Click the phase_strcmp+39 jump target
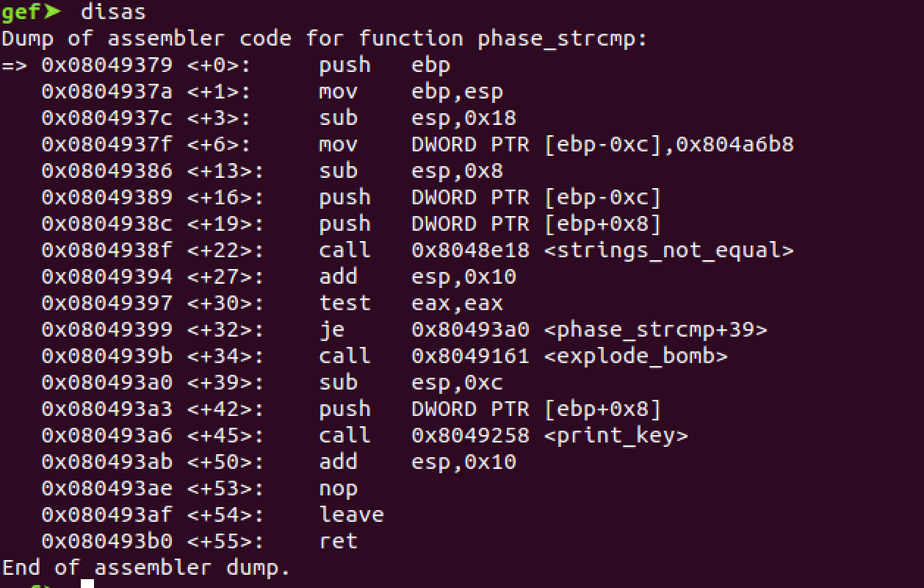The image size is (924, 588). tap(656, 330)
